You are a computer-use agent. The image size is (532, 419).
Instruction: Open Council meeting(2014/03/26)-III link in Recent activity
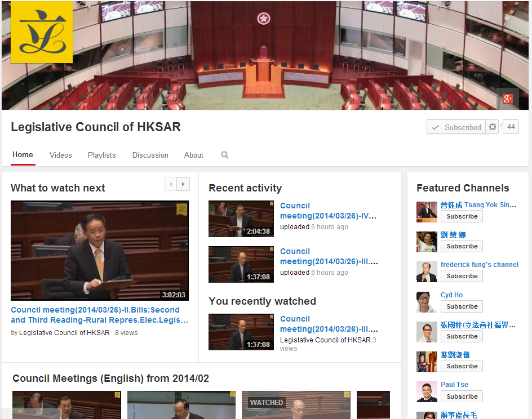point(329,256)
